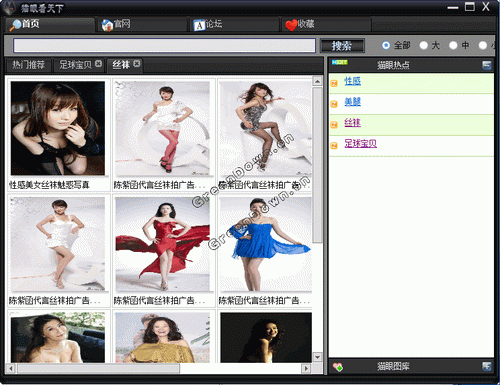500x385 pixels.
Task: Close the 丝袜 tab
Action: point(137,63)
